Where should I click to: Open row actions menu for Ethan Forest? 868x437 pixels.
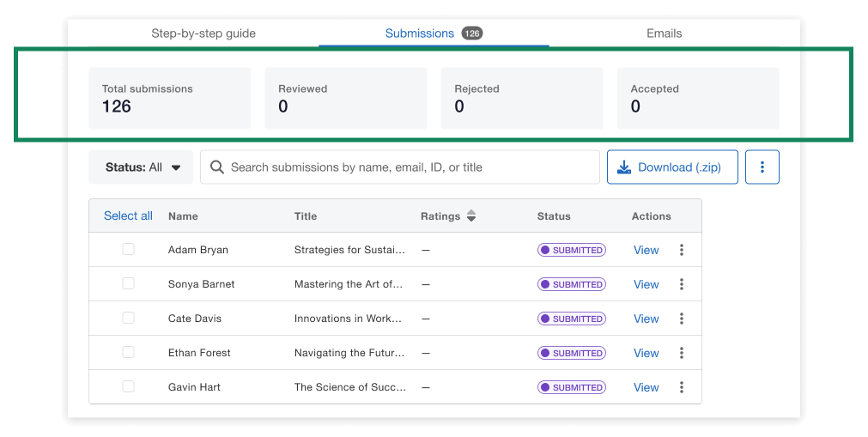[682, 353]
